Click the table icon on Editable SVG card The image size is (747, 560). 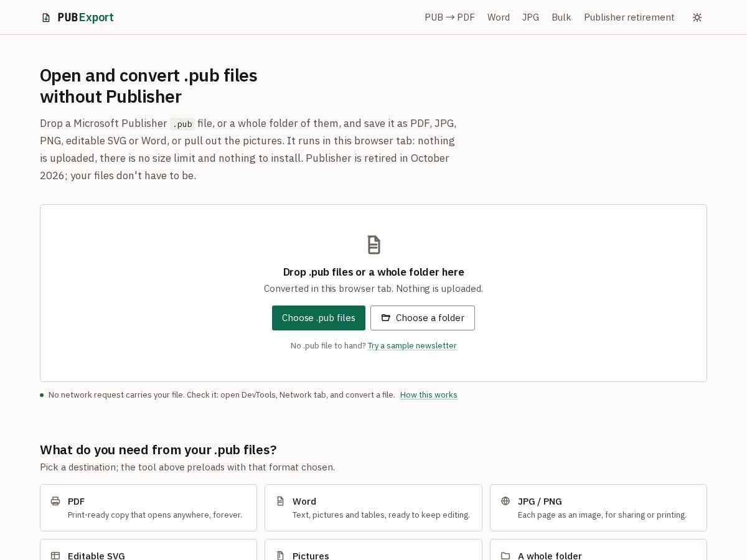55,556
